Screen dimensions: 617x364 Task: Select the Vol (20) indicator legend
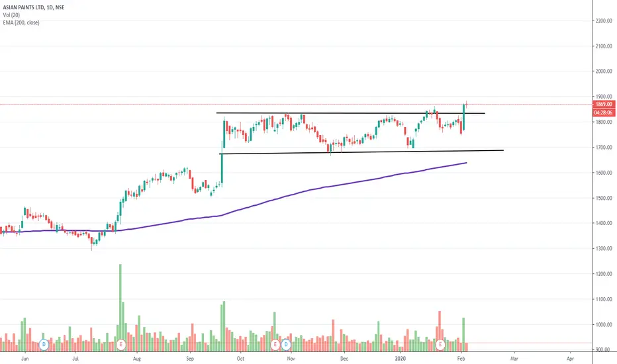pos(11,15)
